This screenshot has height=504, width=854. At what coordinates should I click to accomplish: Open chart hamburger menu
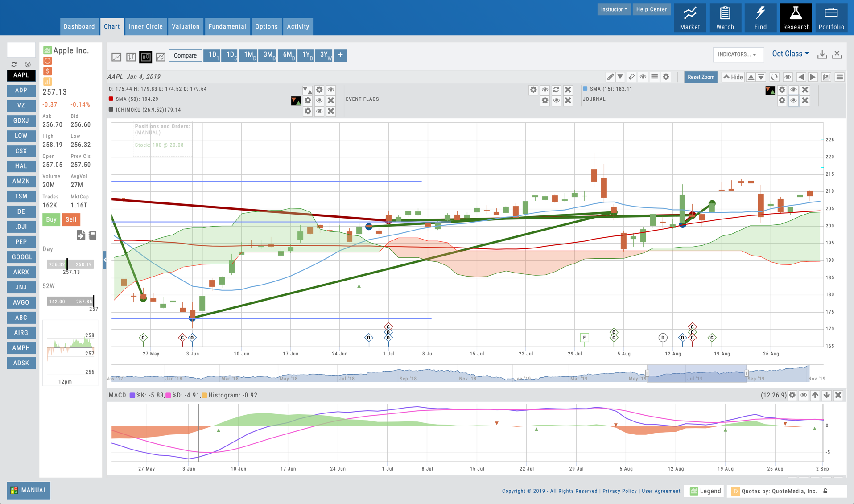[x=840, y=77]
